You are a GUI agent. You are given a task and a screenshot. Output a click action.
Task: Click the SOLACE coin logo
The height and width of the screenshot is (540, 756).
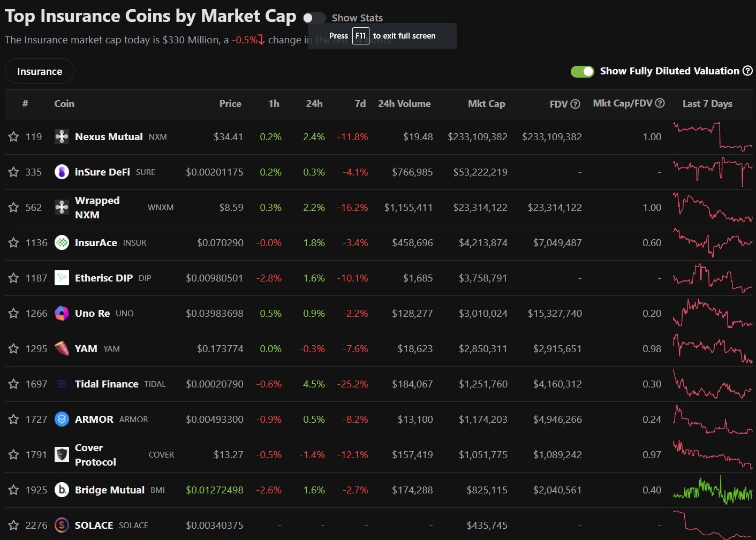click(62, 526)
